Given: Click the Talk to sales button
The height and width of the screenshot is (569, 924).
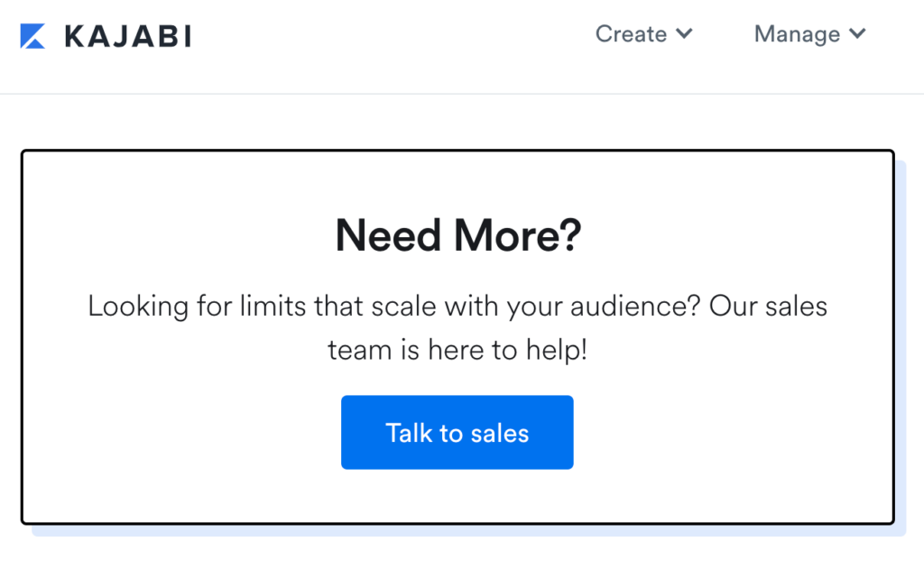Looking at the screenshot, I should point(457,432).
